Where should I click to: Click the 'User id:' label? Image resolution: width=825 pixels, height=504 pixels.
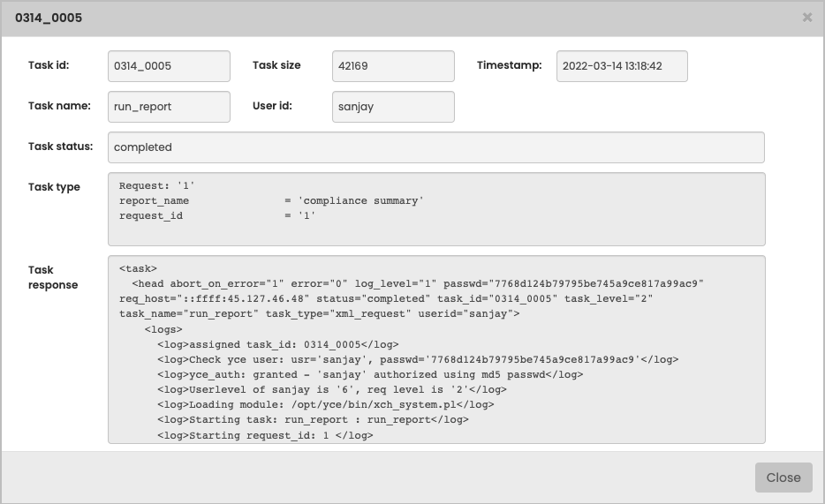click(x=272, y=106)
